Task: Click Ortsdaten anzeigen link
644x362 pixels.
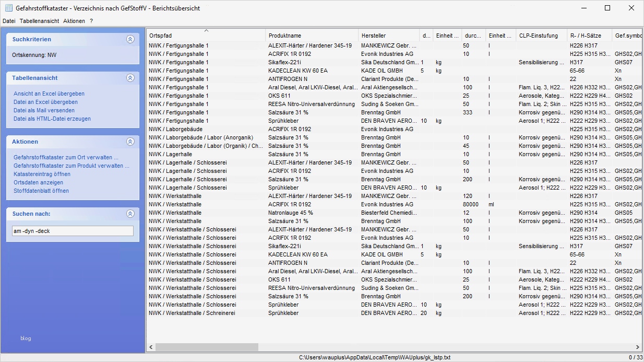Action: pos(38,182)
